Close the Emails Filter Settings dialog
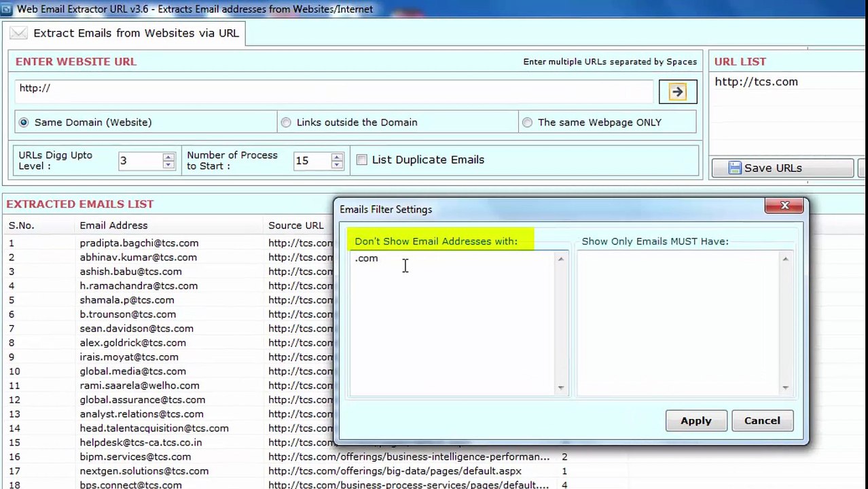 (x=784, y=205)
